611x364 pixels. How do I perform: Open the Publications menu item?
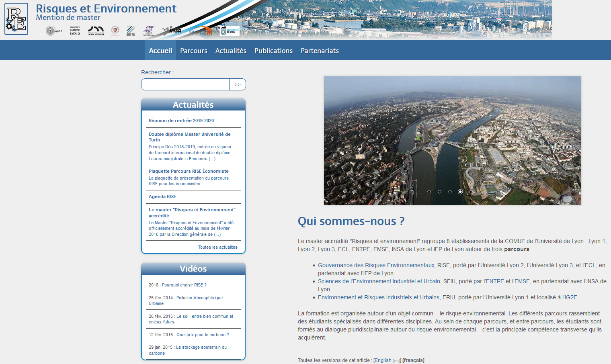click(273, 51)
